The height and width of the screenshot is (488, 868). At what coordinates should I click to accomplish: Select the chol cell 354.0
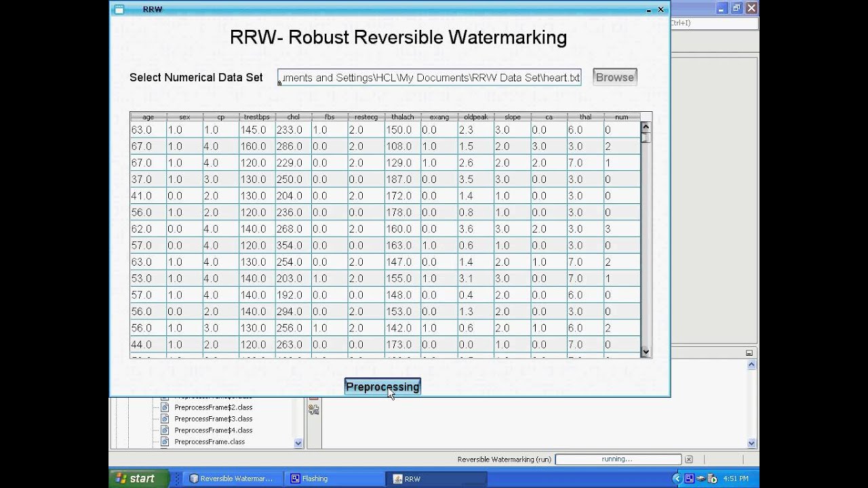[x=294, y=245]
